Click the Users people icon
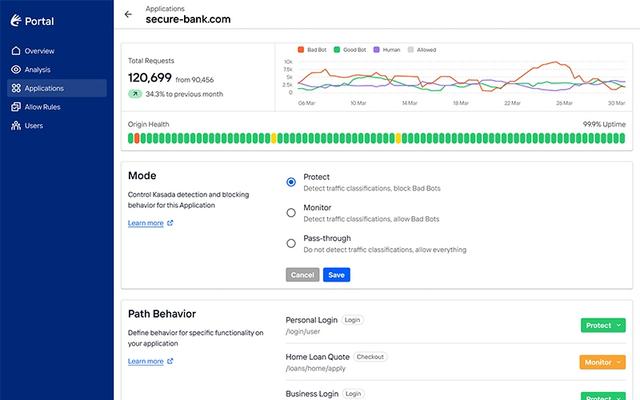640x400 pixels. pyautogui.click(x=15, y=126)
